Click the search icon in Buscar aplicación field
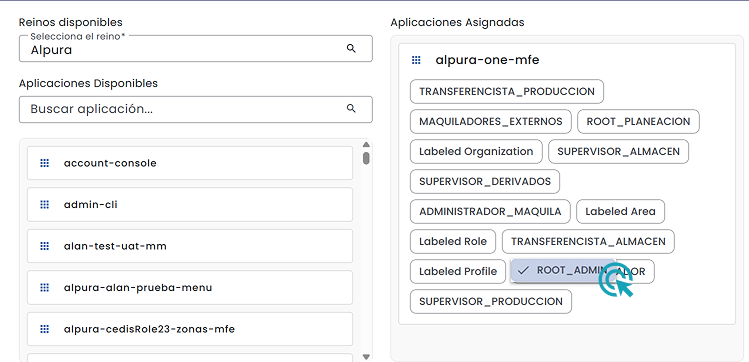 351,108
